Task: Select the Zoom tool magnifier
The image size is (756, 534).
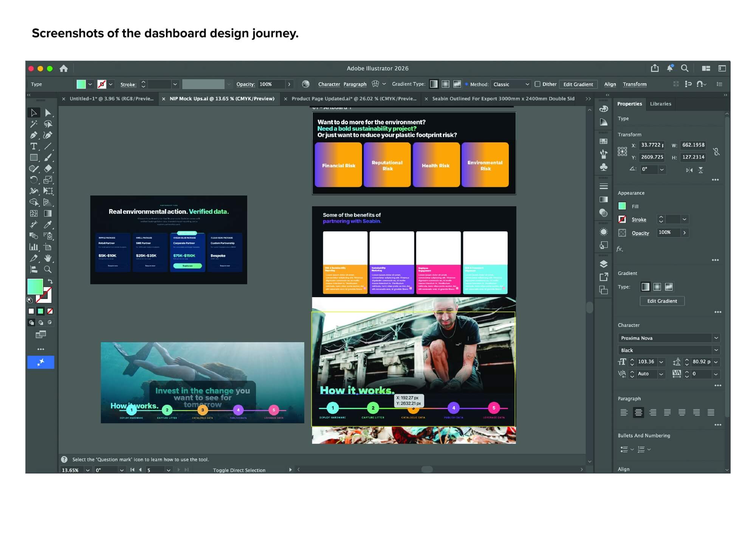Action: coord(48,269)
